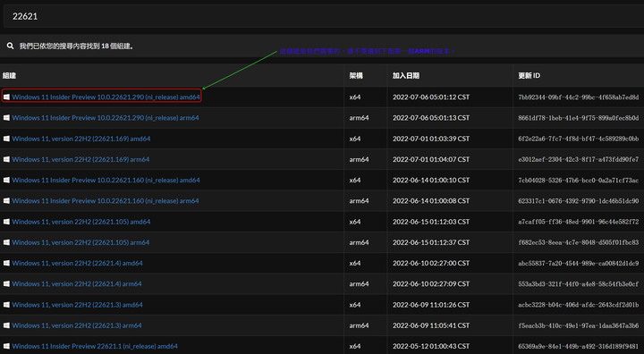644x354 pixels.
Task: Open Windows 11 Insider Preview 10.0.22621.160 amd64
Action: (106, 181)
